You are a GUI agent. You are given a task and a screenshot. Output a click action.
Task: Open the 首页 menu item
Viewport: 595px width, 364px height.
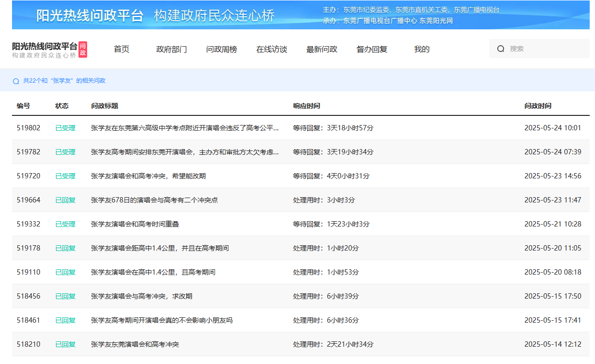[x=121, y=49]
